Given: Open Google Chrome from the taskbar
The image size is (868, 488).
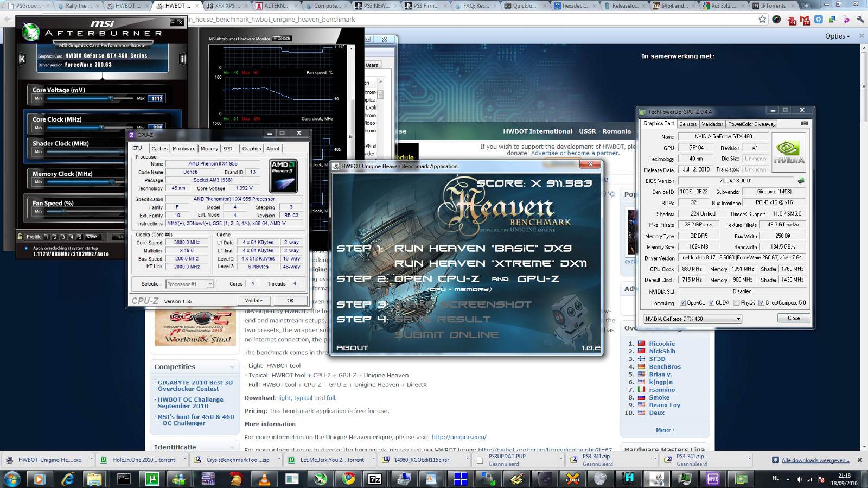Looking at the screenshot, I should click(348, 479).
